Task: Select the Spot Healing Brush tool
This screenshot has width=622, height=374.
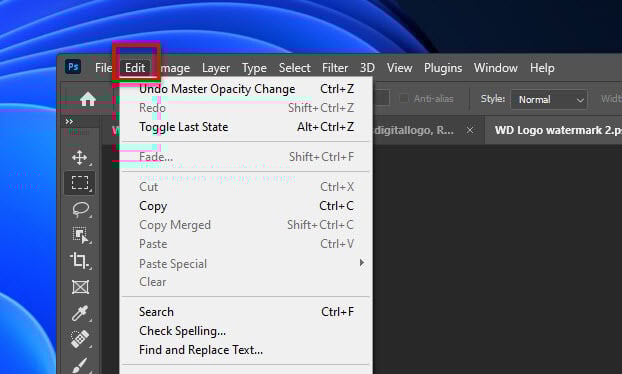Action: click(x=80, y=339)
